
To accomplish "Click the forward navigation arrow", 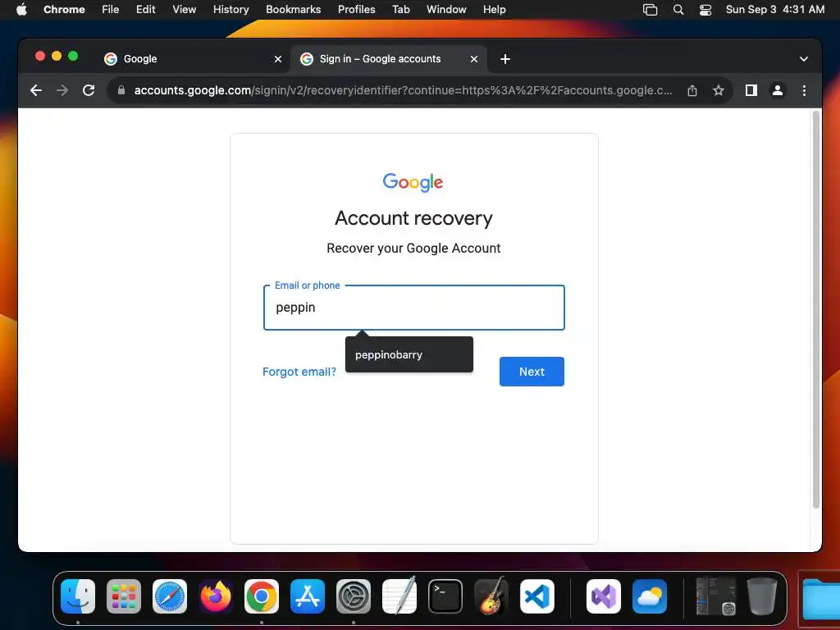I will 62,90.
